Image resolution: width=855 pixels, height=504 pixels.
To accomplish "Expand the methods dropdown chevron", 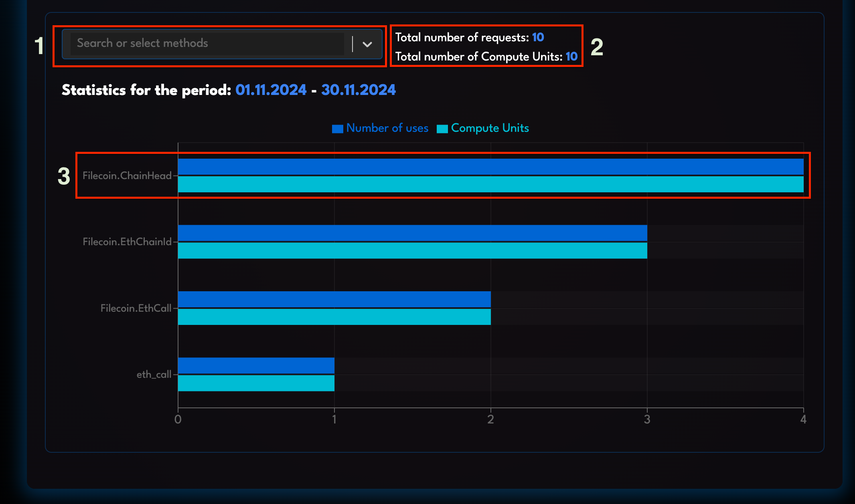I will click(367, 44).
